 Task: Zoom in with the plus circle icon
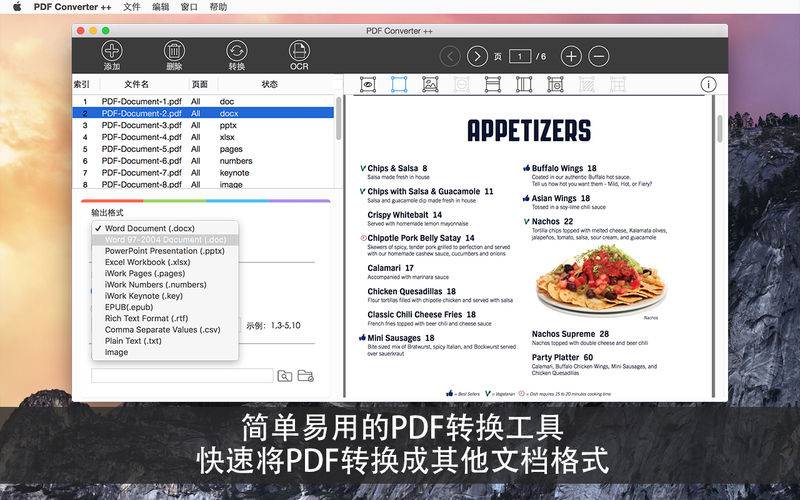571,56
